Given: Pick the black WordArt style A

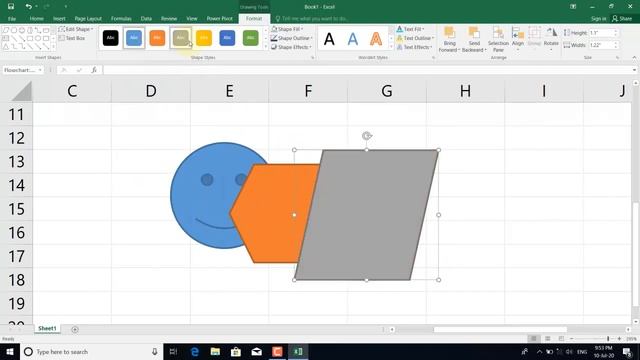Looking at the screenshot, I should coord(329,39).
